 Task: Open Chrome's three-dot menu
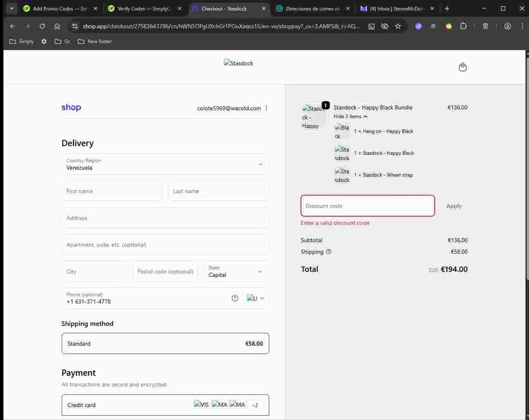click(522, 26)
